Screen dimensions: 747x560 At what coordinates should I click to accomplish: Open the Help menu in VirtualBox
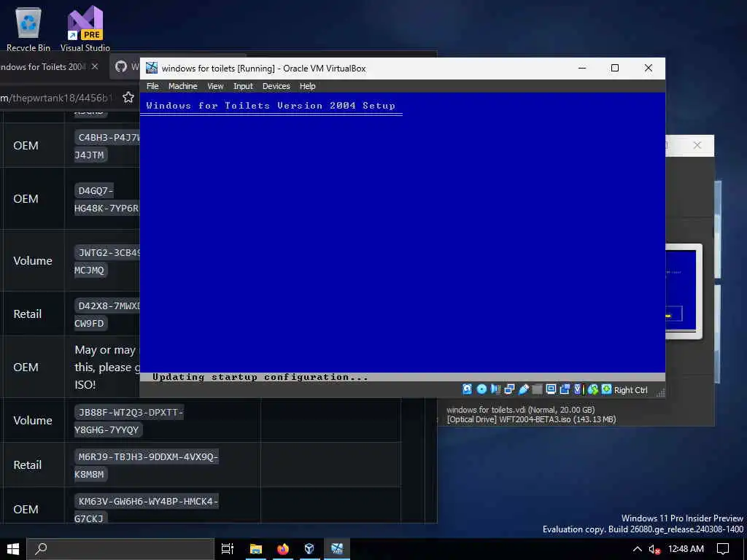click(307, 86)
